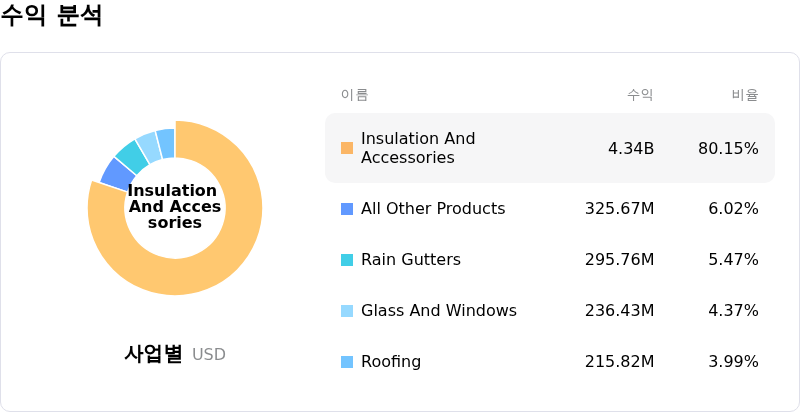Screen dimensions: 800x412
Task: Click the 이름 column header
Action: click(354, 95)
